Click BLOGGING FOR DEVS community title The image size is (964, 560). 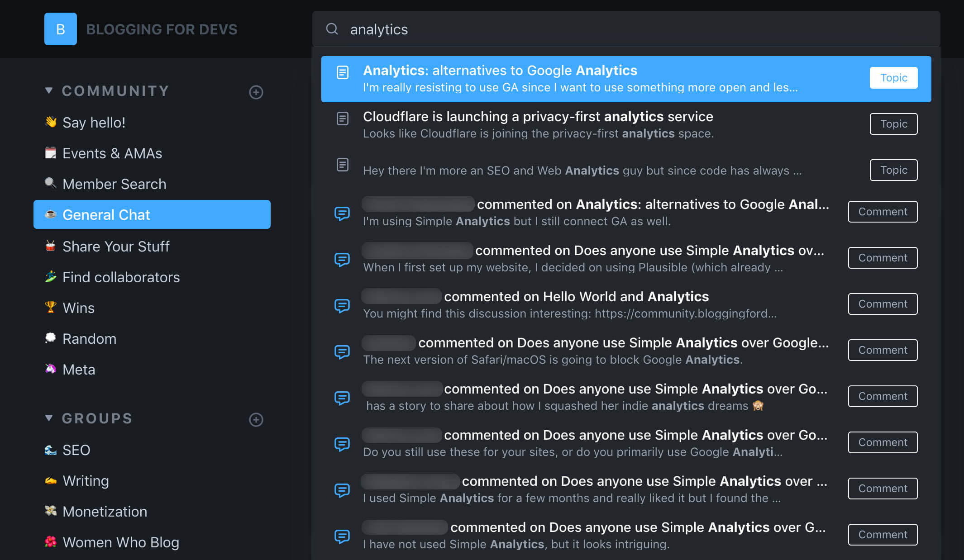[162, 29]
